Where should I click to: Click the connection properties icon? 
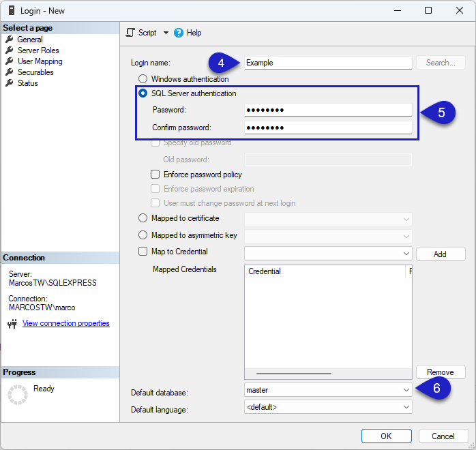(x=12, y=324)
